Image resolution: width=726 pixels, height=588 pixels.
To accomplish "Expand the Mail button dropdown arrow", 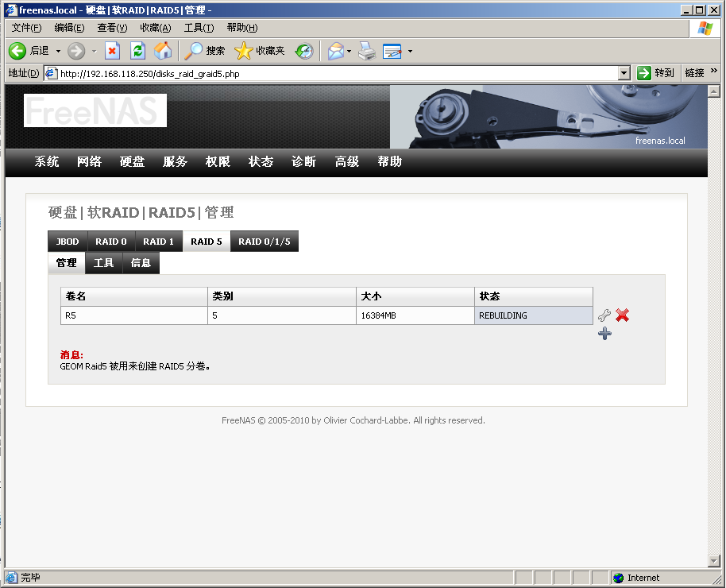I will tap(349, 51).
